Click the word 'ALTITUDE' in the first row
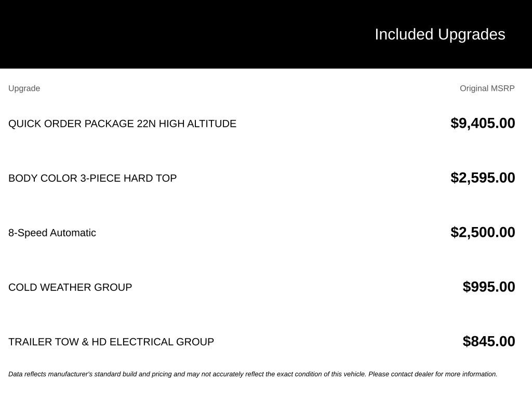Screen dimensions: 532x399 211,124
